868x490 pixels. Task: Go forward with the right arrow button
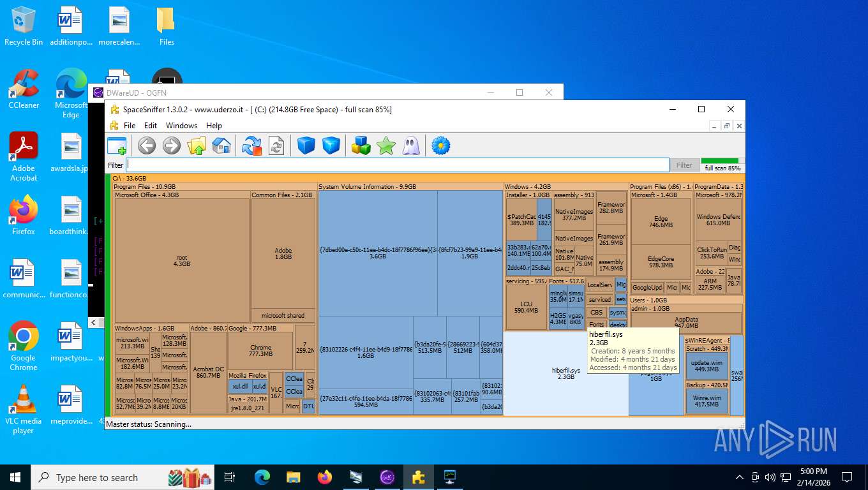(172, 146)
